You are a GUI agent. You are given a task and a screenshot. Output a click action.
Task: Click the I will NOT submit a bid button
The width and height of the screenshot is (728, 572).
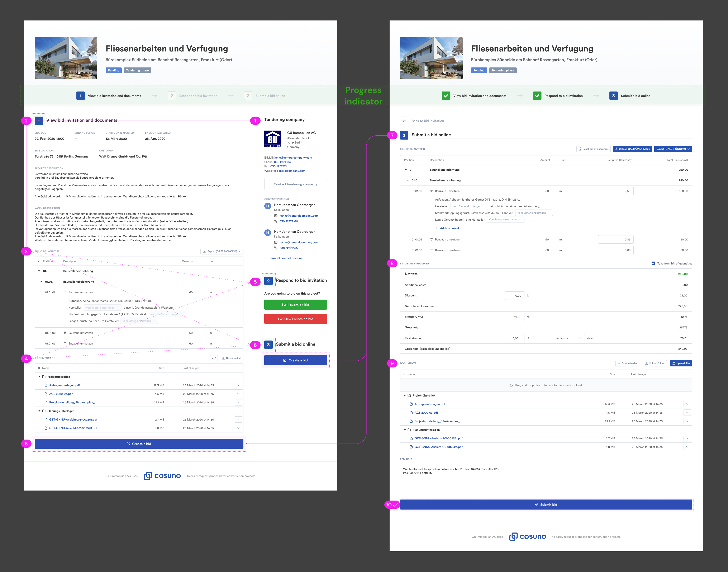[x=295, y=319]
